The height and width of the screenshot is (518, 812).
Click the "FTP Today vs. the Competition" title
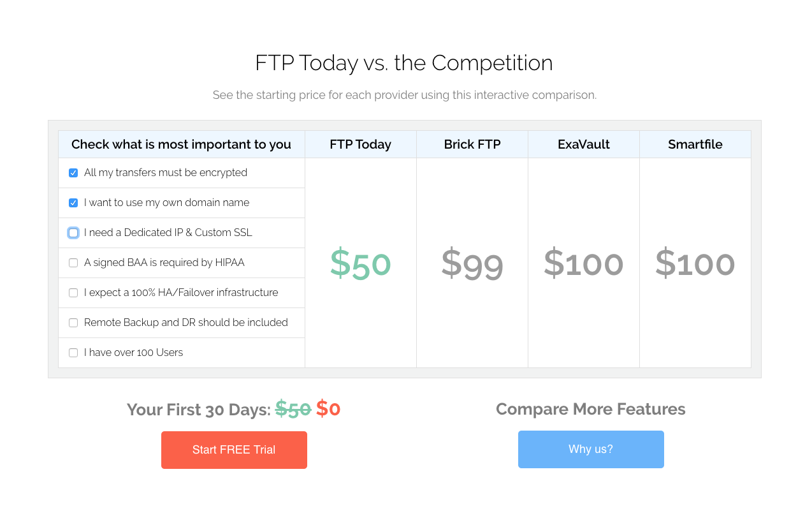coord(403,63)
